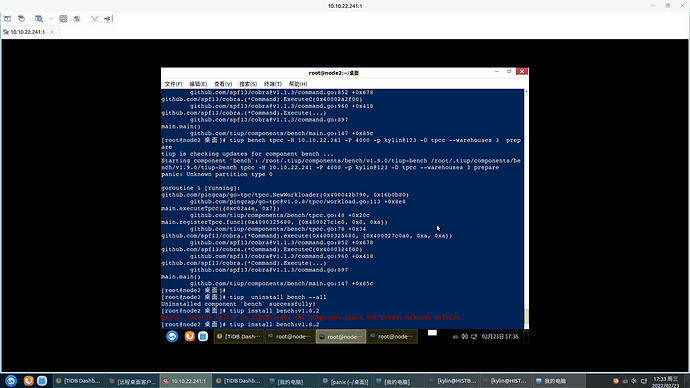
Task: Click the green-topped icon in the viewer toolbar
Action: tap(77, 18)
